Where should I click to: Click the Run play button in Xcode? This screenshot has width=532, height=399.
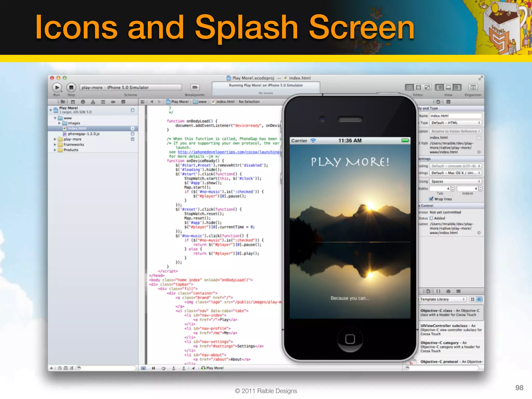pos(57,87)
